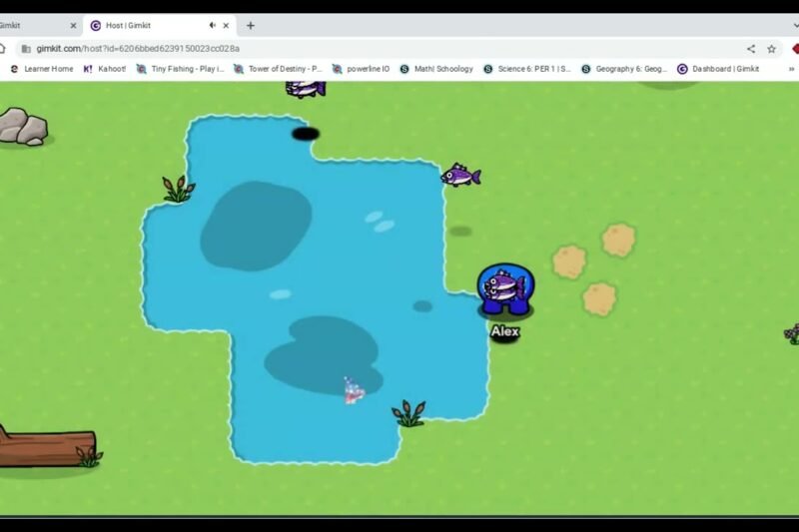This screenshot has width=799, height=532.
Task: Click the cattail plant at pond's bottom
Action: [x=408, y=413]
